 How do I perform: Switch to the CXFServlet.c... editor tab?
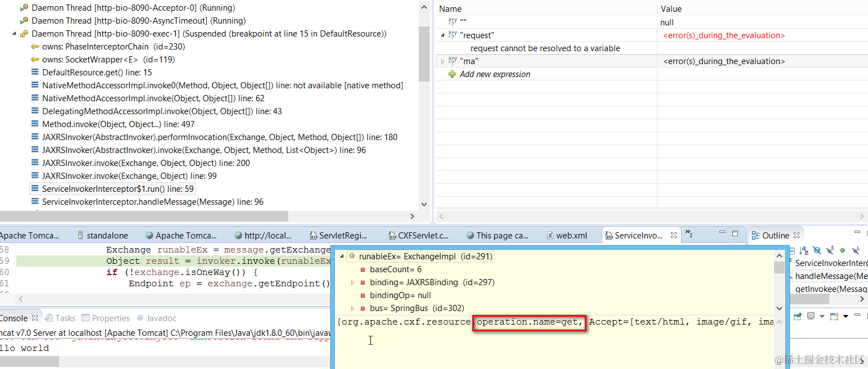coord(419,236)
